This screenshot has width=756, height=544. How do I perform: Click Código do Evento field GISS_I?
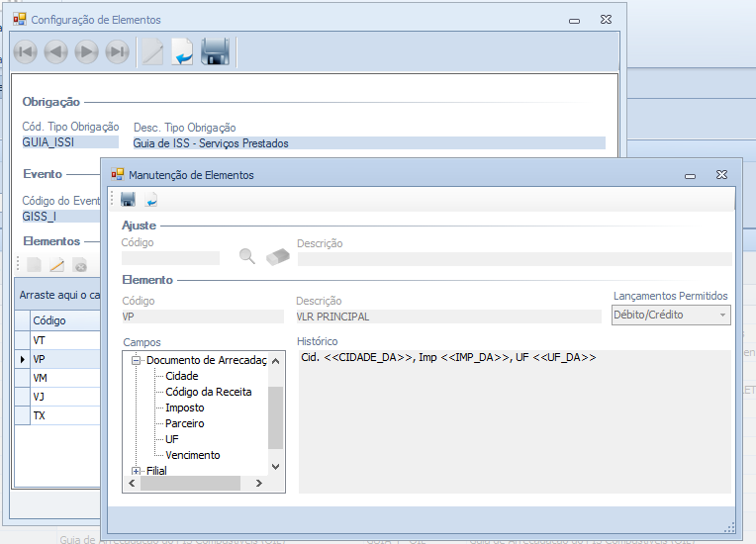click(61, 217)
